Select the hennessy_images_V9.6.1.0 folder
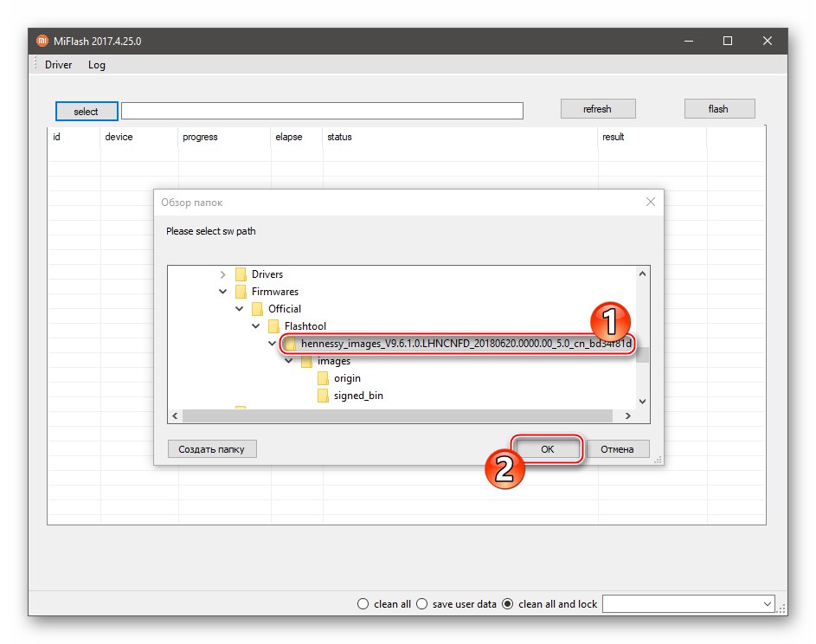Viewport: 816px width, 644px height. point(466,344)
